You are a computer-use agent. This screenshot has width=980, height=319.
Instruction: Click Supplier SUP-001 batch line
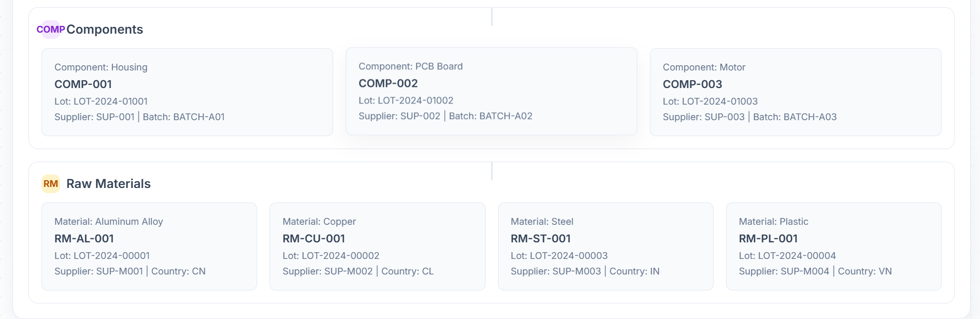(139, 117)
